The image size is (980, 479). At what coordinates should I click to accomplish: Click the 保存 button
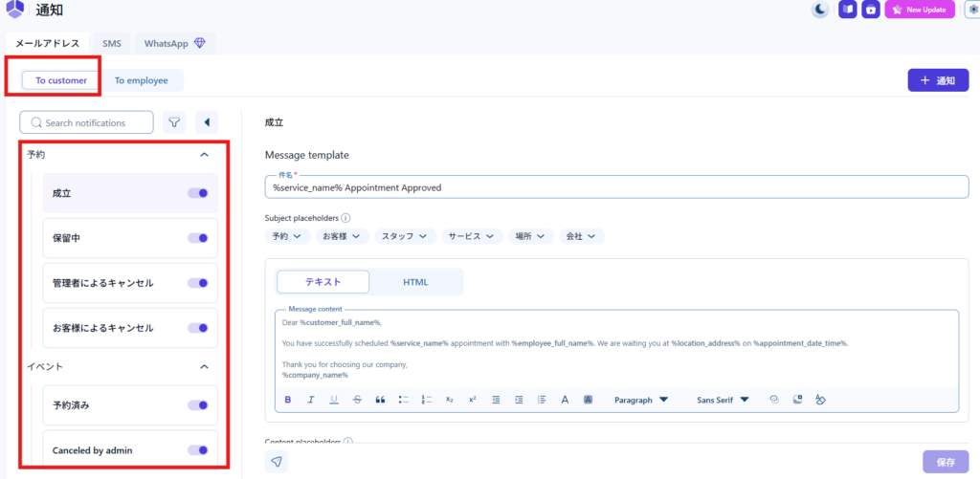946,462
